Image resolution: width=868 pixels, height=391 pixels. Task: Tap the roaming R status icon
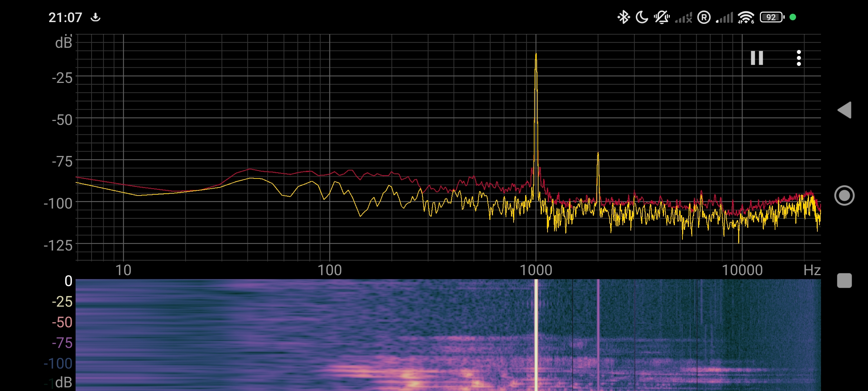point(704,17)
